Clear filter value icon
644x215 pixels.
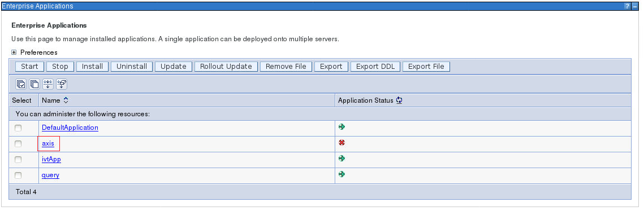(62, 84)
